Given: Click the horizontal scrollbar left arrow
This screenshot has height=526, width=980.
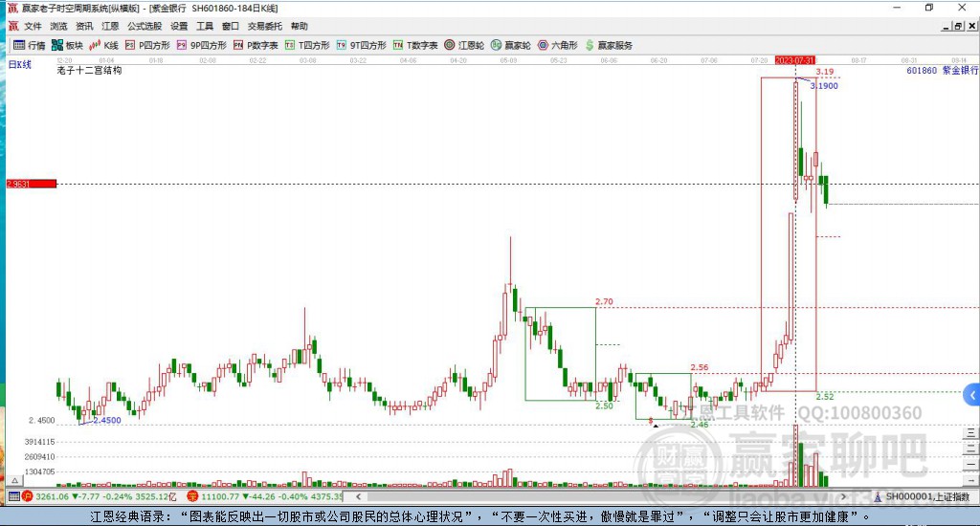Looking at the screenshot, I should coord(358,496).
